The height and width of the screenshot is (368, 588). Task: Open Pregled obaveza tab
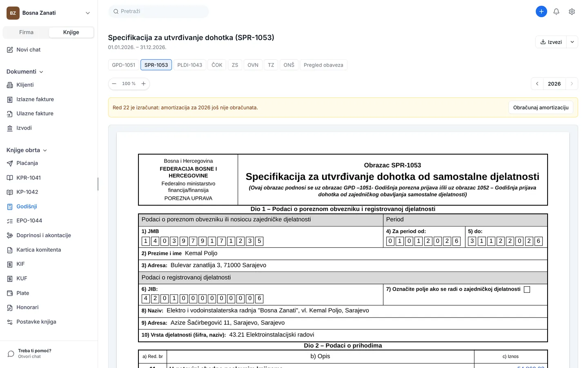[323, 65]
